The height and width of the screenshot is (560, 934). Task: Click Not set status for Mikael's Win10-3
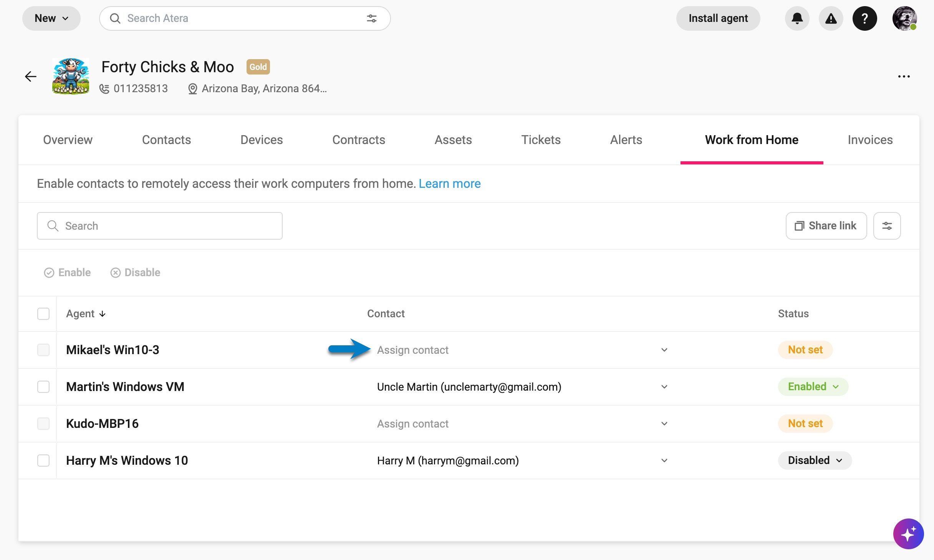(x=805, y=350)
